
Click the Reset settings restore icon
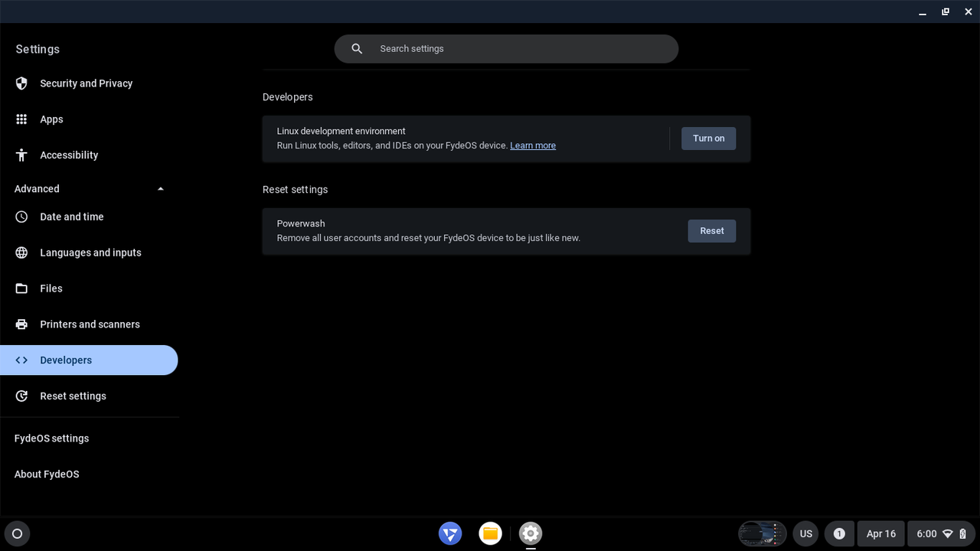[x=21, y=396]
